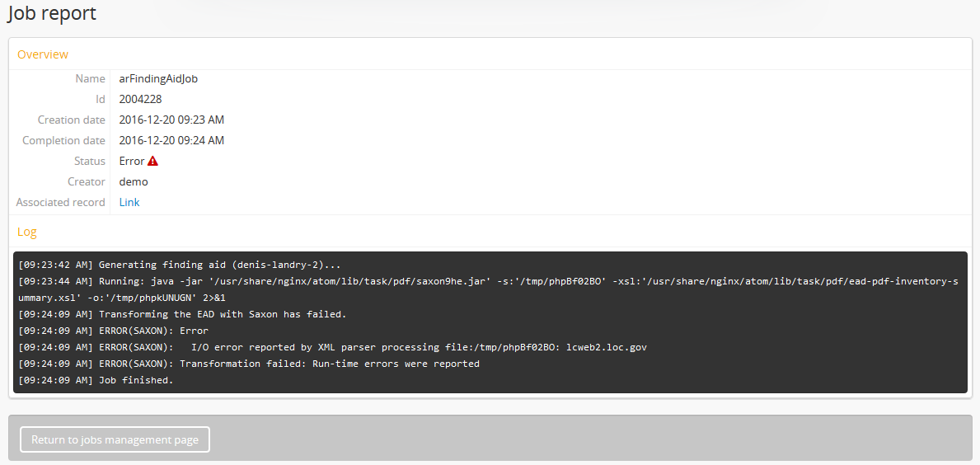Viewport: 980px width, 465px height.
Task: Click 'Transformation failed: Run-time errors' log line
Action: click(x=248, y=364)
